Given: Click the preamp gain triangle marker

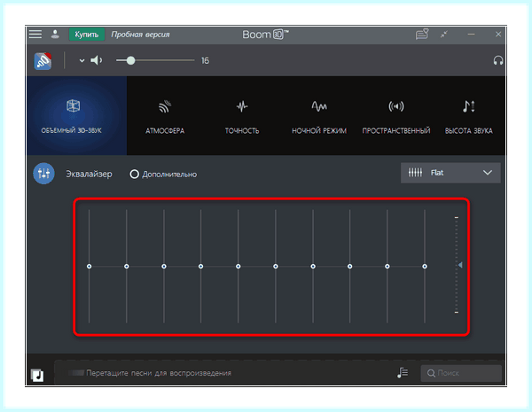Looking at the screenshot, I should click(460, 265).
